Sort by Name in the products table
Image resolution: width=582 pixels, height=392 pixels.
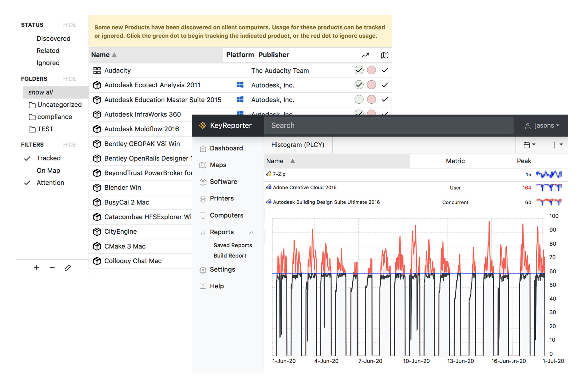(155, 55)
